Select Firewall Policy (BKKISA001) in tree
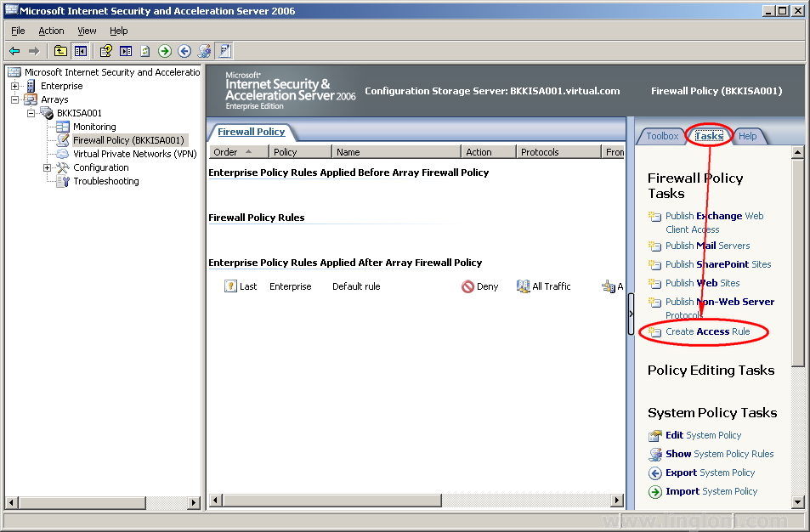This screenshot has width=810, height=532. tap(128, 140)
